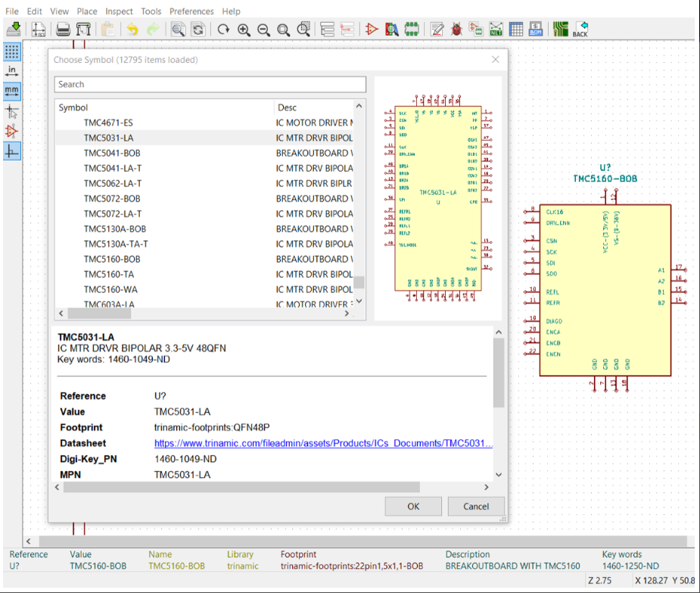The width and height of the screenshot is (700, 593).
Task: Run Electrical rules check bug icon
Action: point(456,30)
